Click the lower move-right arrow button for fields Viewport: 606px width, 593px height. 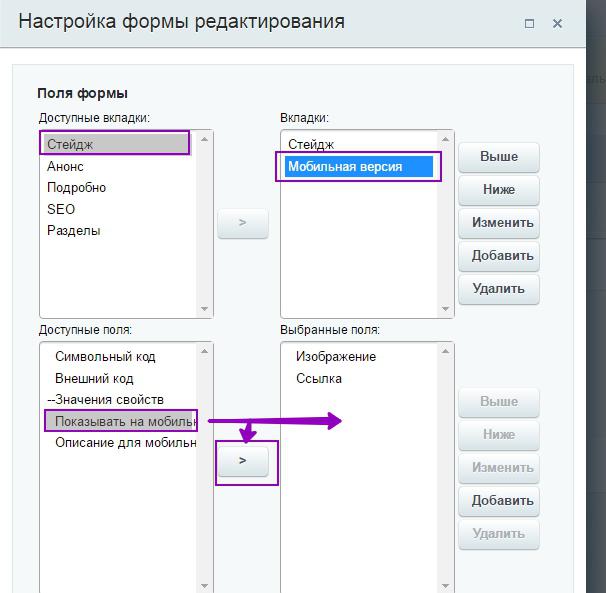[x=243, y=461]
